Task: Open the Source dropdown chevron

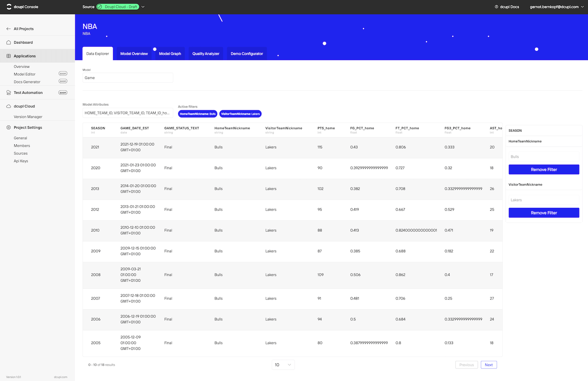Action: (x=143, y=7)
